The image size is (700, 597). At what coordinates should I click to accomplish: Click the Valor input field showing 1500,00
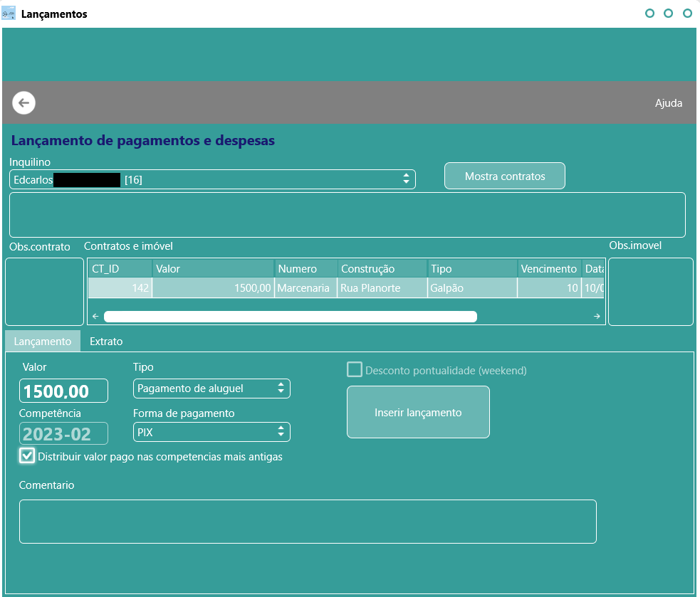point(63,391)
